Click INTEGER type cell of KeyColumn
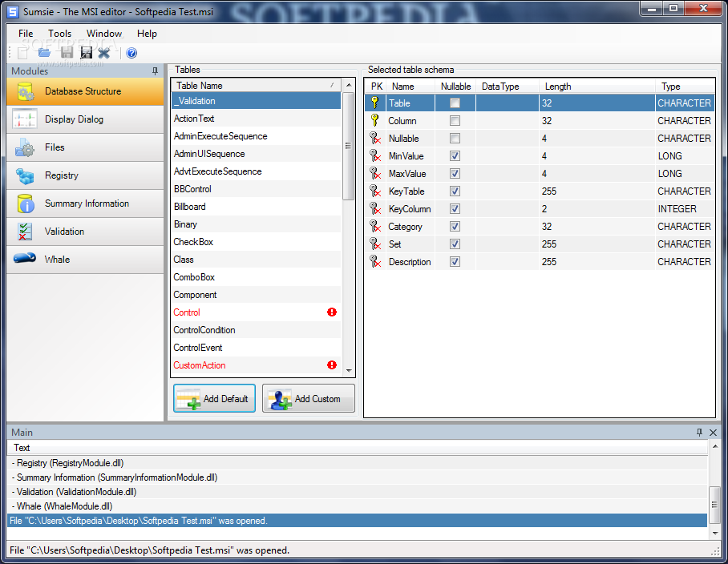Image resolution: width=728 pixels, height=564 pixels. coord(685,209)
